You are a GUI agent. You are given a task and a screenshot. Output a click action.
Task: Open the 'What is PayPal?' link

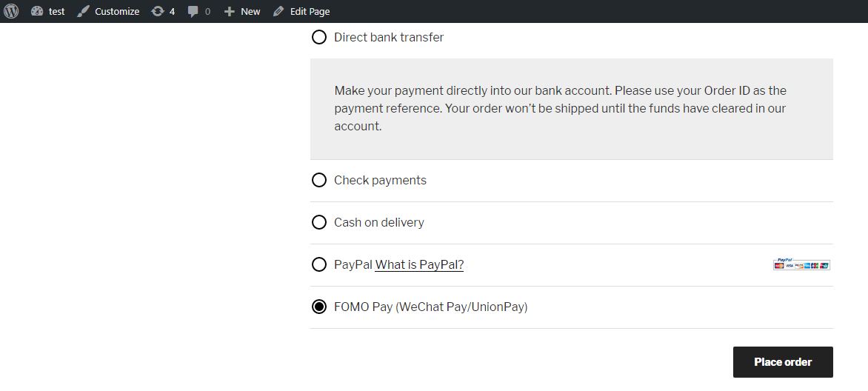(419, 264)
